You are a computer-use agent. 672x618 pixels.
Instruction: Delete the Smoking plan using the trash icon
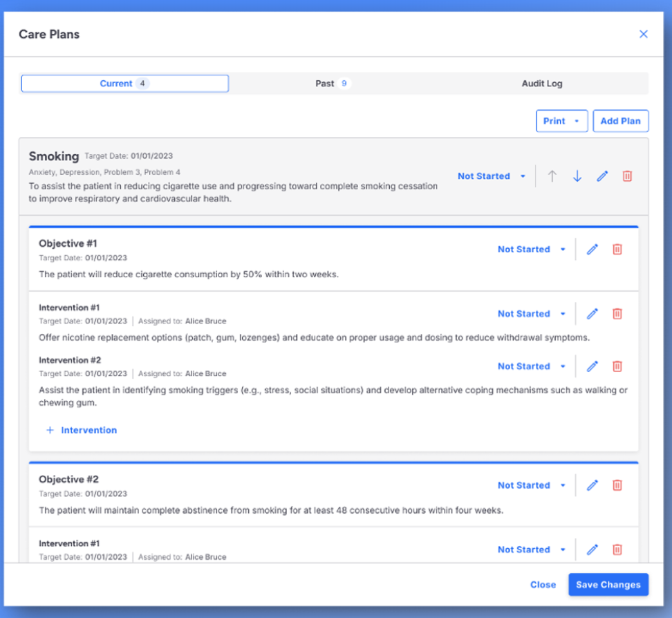[x=627, y=176]
